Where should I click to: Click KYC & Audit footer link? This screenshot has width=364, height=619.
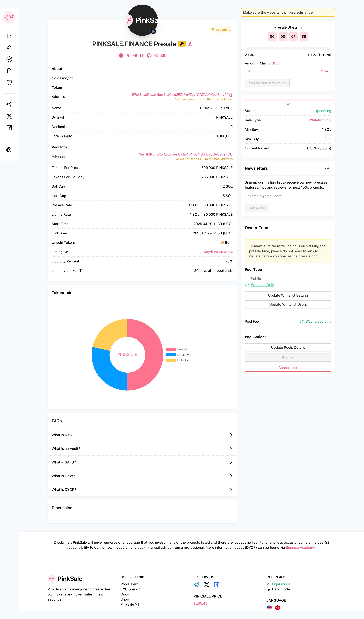pos(130,589)
